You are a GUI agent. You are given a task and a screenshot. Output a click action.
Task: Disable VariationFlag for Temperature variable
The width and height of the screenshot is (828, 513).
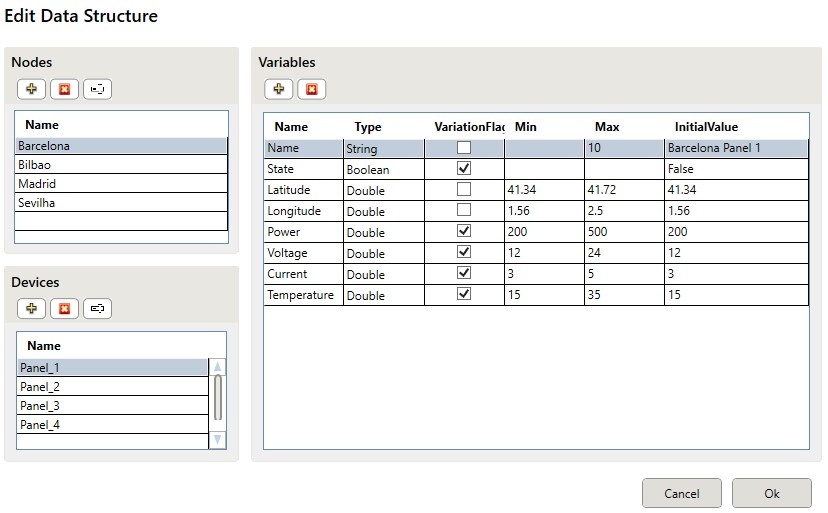[x=463, y=295]
